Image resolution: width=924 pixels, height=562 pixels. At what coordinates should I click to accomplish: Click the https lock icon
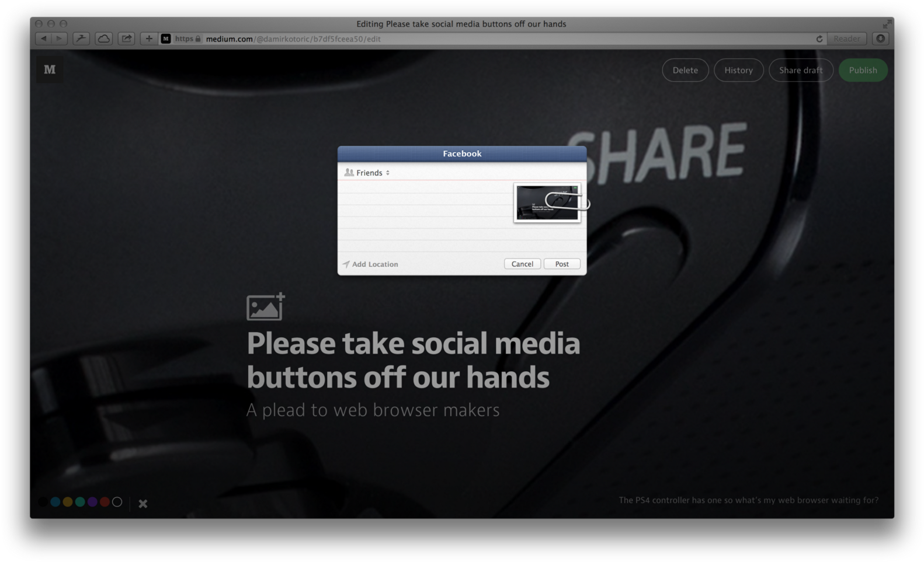198,39
